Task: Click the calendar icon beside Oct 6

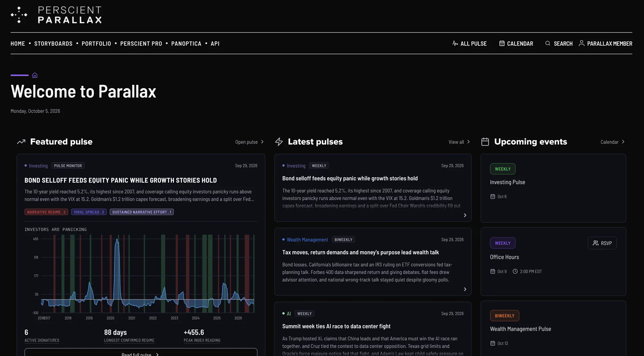Action: click(x=493, y=197)
